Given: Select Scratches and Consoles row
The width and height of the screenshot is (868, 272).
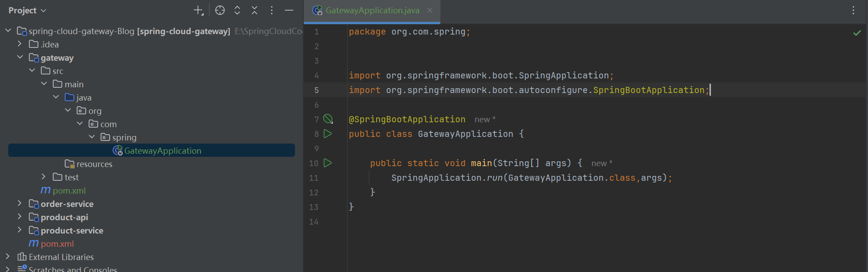Looking at the screenshot, I should [151, 268].
